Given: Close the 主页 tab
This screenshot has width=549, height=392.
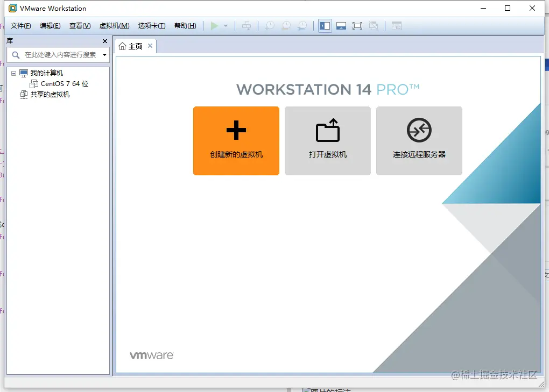Looking at the screenshot, I should (150, 46).
